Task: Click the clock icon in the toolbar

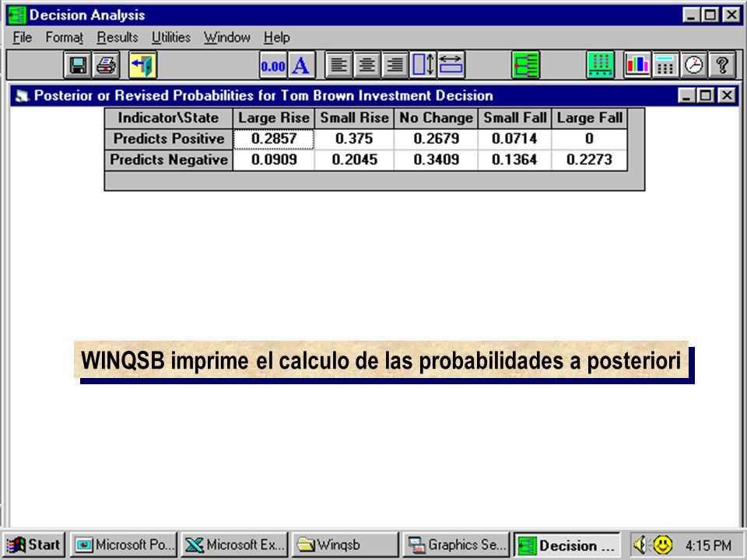Action: 693,65
